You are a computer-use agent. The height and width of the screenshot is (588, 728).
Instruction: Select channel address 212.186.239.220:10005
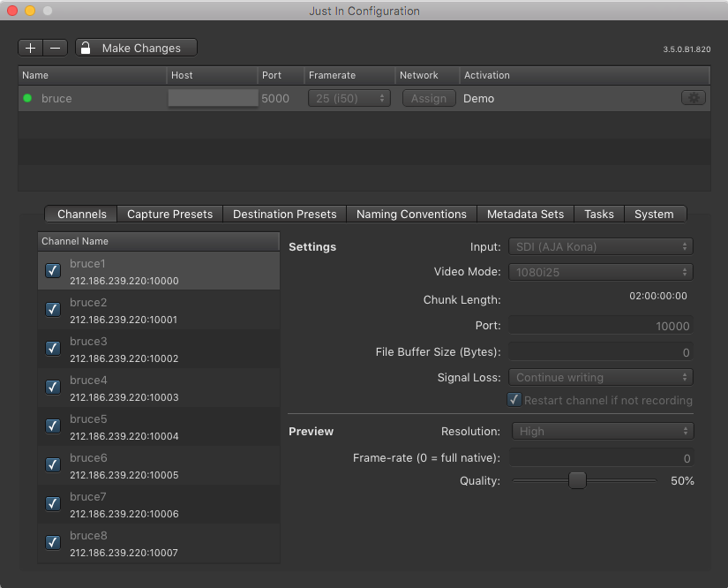[124, 475]
